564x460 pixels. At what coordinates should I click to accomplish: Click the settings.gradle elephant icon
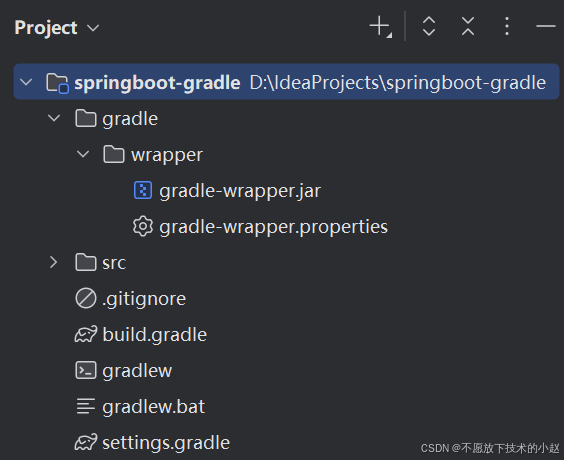click(86, 442)
